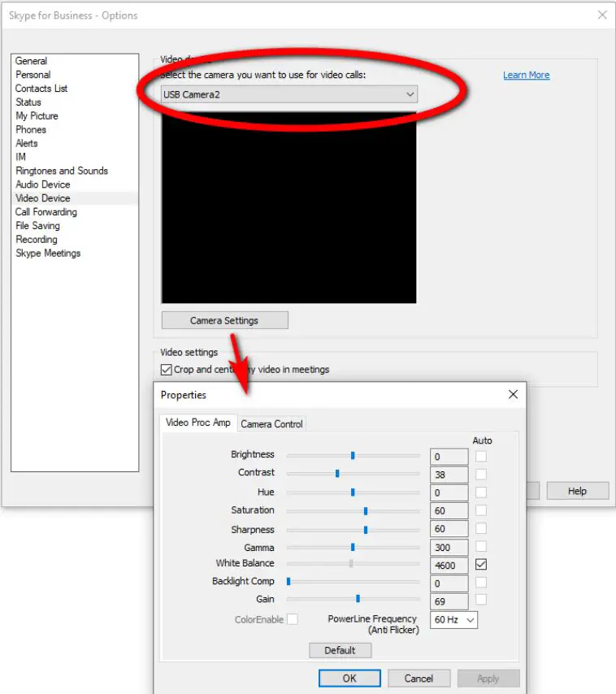Toggle the ColorEnable checkbox
This screenshot has height=694, width=616.
[x=293, y=618]
